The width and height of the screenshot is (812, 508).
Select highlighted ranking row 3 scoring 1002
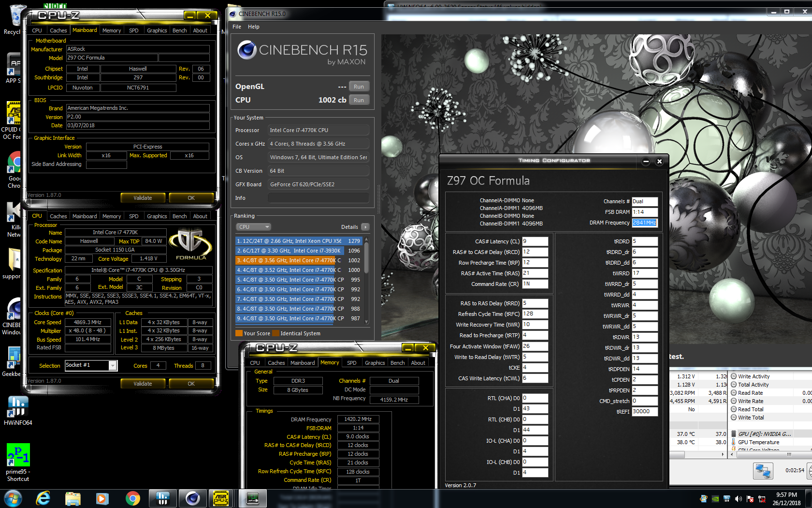pyautogui.click(x=299, y=260)
